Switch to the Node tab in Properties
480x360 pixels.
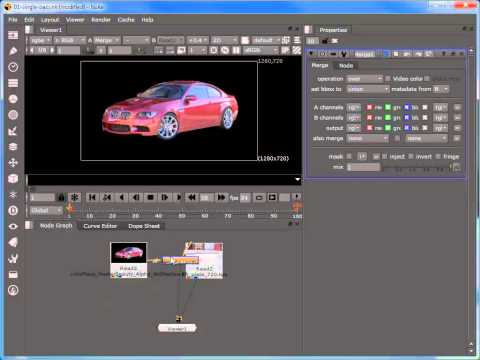point(346,66)
